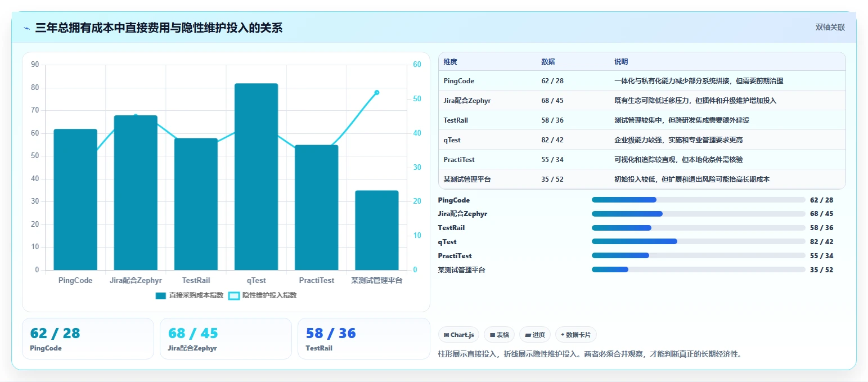
Task: Click the PractiTest label on chart x-axis
Action: (x=316, y=280)
